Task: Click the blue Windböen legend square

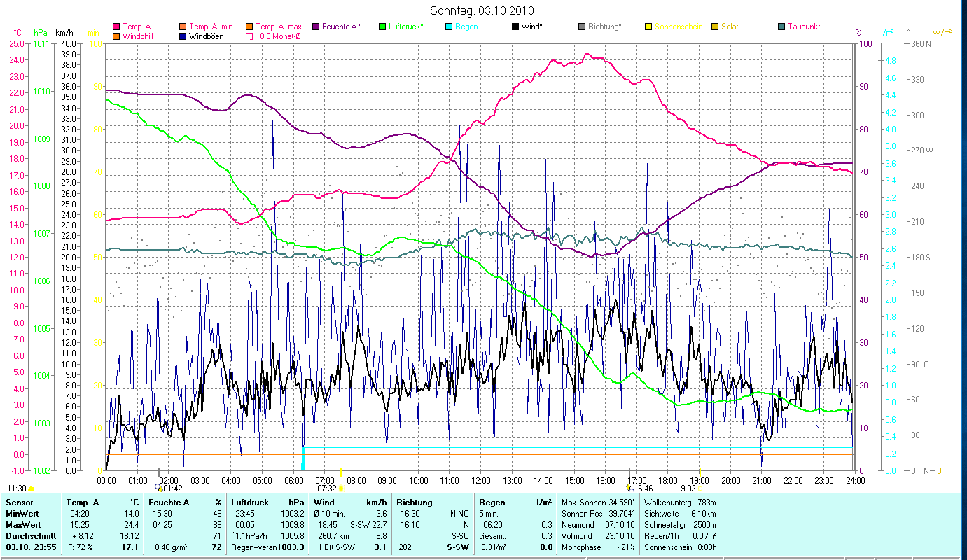Action: [183, 36]
